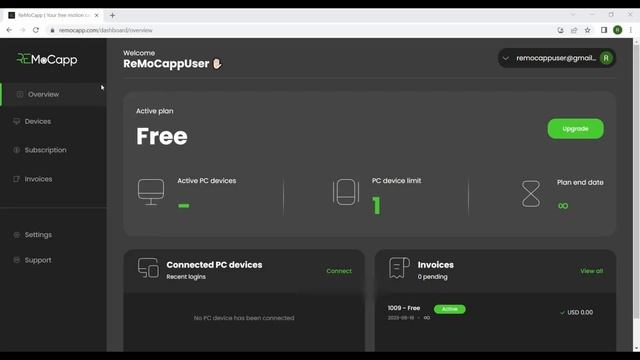Image resolution: width=640 pixels, height=360 pixels.
Task: Click the Settings gear icon in sidebar
Action: pyautogui.click(x=16, y=235)
